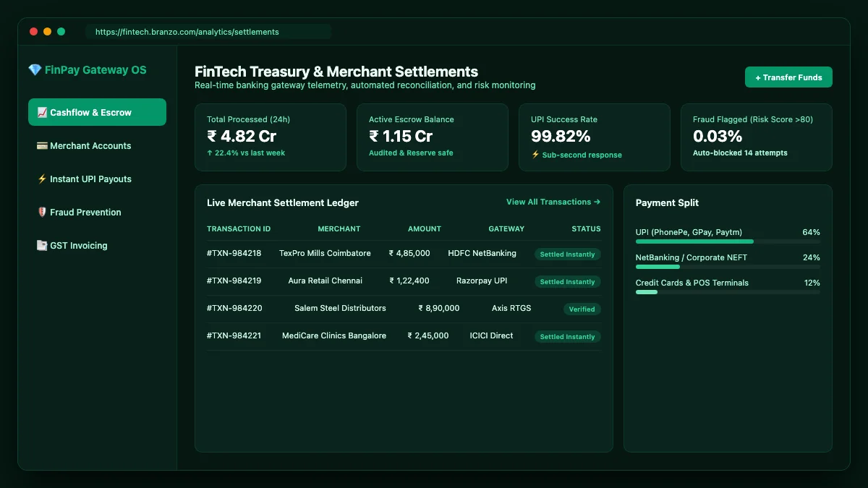Open the Fraud Prevention page
Image resolution: width=868 pixels, height=488 pixels.
click(x=97, y=212)
